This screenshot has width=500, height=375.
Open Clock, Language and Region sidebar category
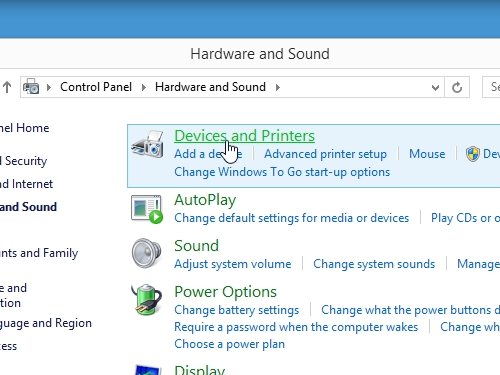coord(46,323)
